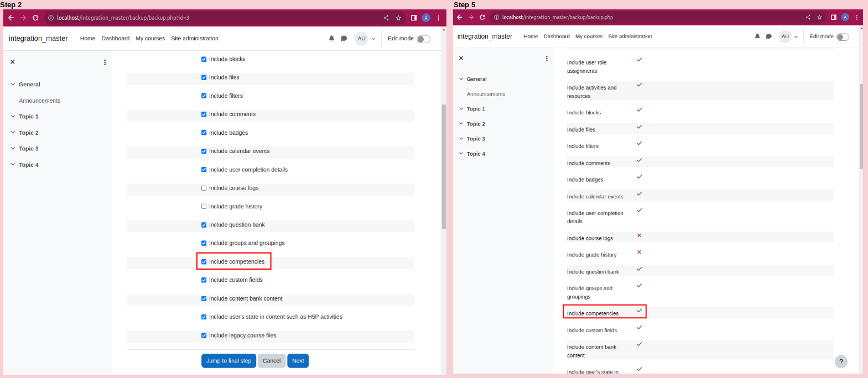Uncheck Include blocks checkbox
Viewport: 868px width, 378px height.
coord(204,59)
